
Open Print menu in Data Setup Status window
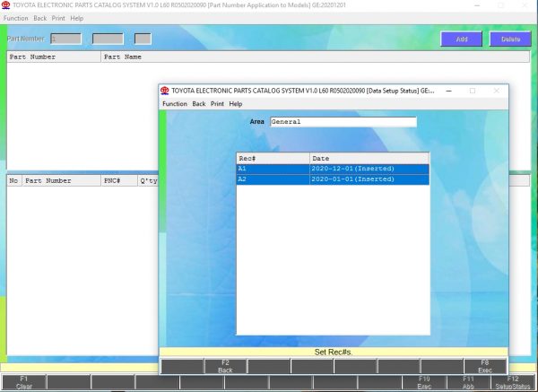pos(217,104)
